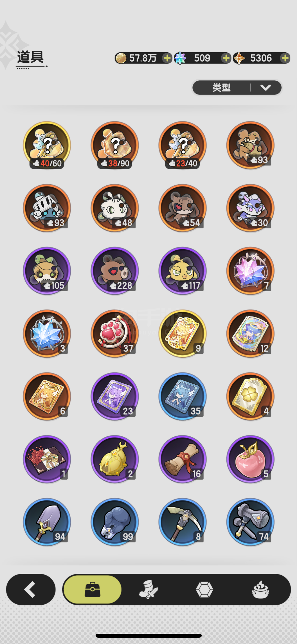Select the boxing glove item 99
The image size is (297, 644).
point(115,522)
